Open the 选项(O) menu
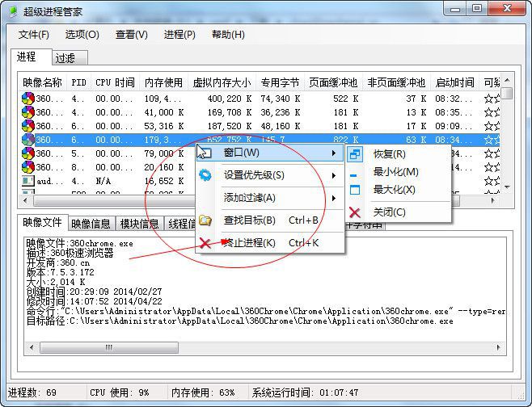This screenshot has width=532, height=407. click(x=82, y=35)
